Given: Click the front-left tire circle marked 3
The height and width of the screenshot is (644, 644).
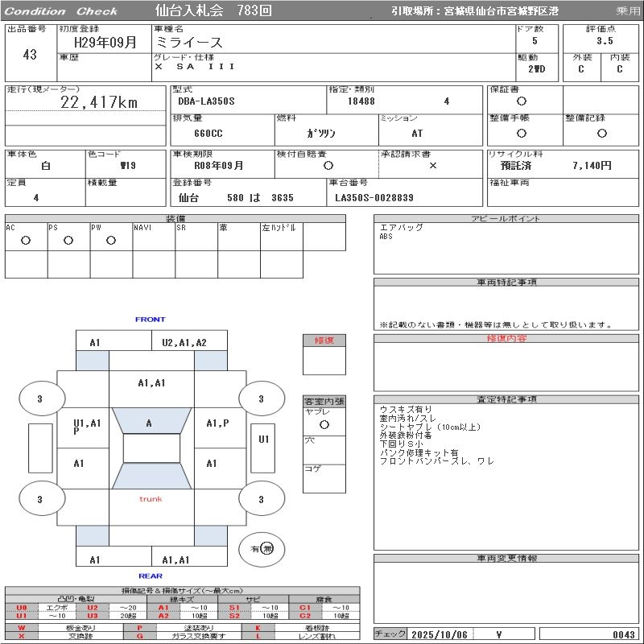Looking at the screenshot, I should [40, 398].
